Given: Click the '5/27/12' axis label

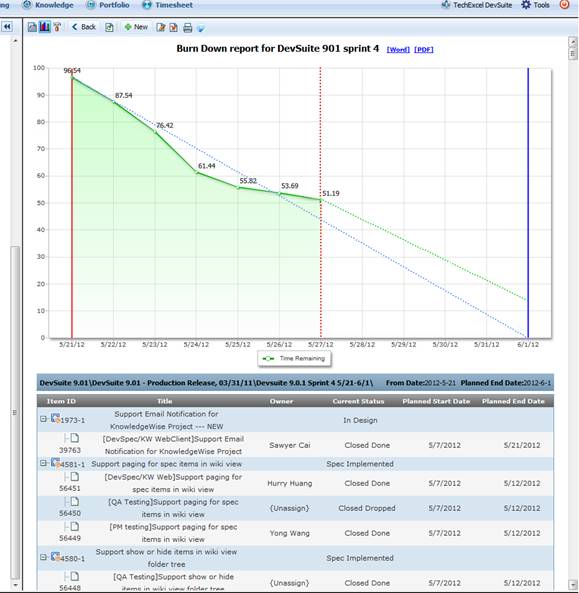Looking at the screenshot, I should coord(321,345).
